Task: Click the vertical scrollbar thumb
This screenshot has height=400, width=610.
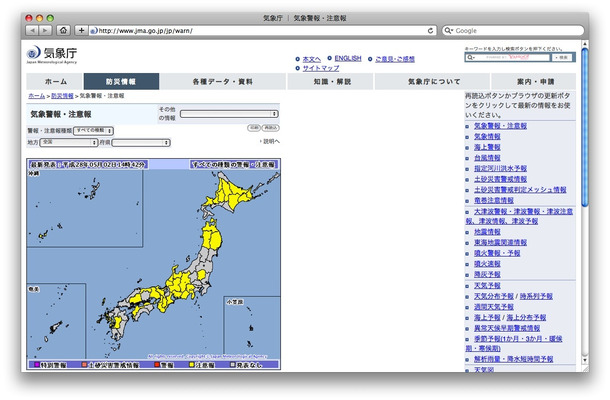Action: [x=584, y=127]
